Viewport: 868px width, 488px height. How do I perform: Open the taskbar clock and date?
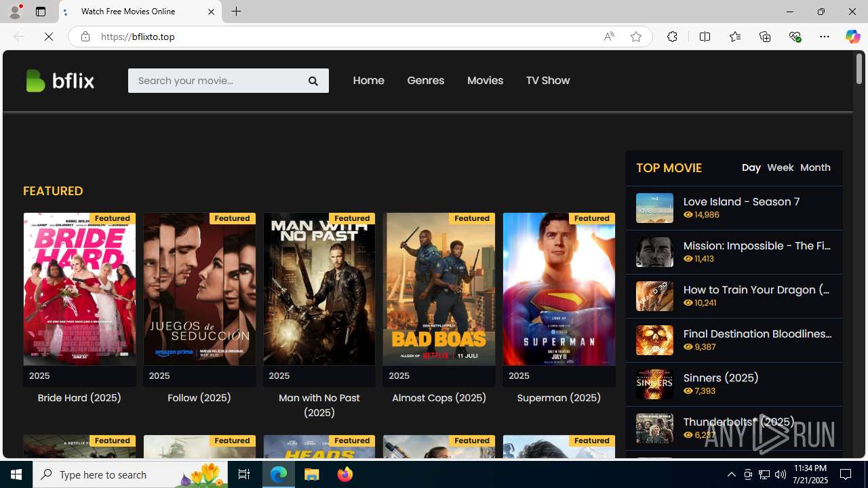pyautogui.click(x=810, y=474)
